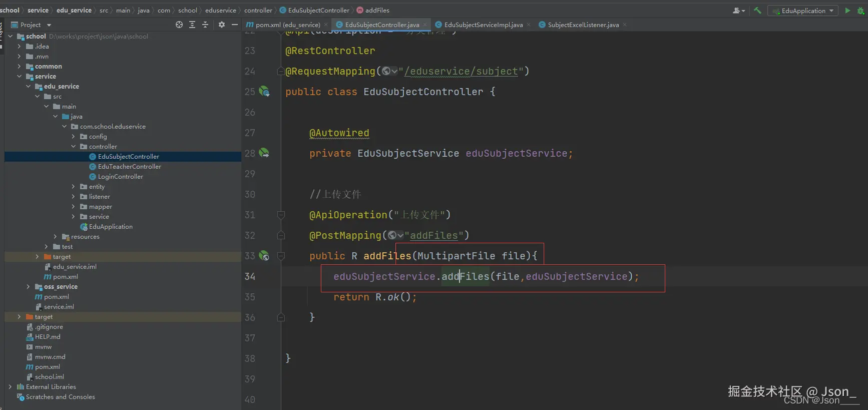Click the Build project hammer icon
Image resolution: width=868 pixels, height=410 pixels.
coord(757,11)
